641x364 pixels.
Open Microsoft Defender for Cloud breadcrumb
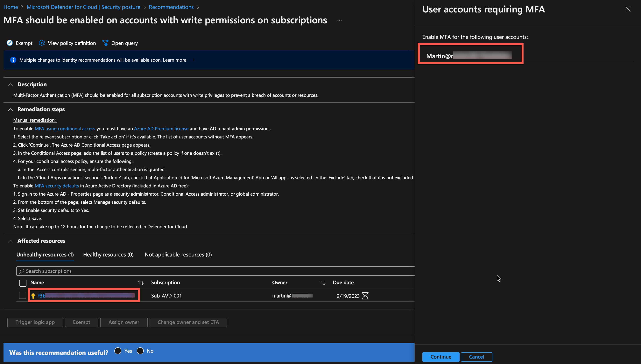(x=83, y=7)
